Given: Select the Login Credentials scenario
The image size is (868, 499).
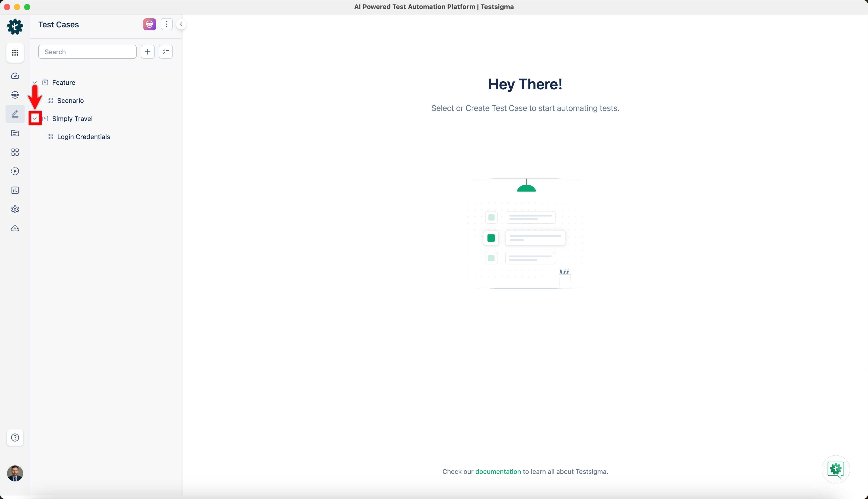Looking at the screenshot, I should [x=83, y=137].
